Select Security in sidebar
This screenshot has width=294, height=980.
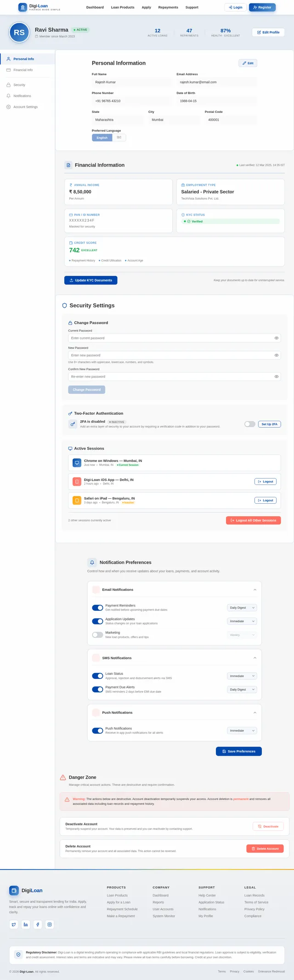[x=27, y=85]
